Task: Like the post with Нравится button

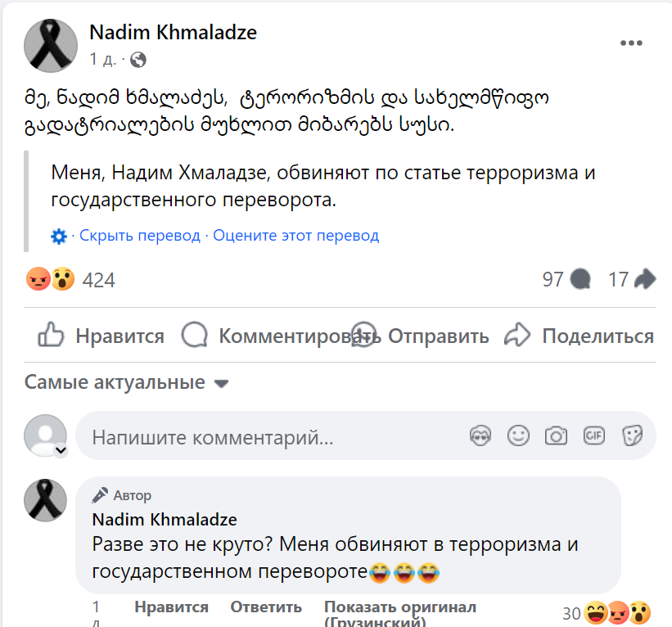Action: coord(101,336)
